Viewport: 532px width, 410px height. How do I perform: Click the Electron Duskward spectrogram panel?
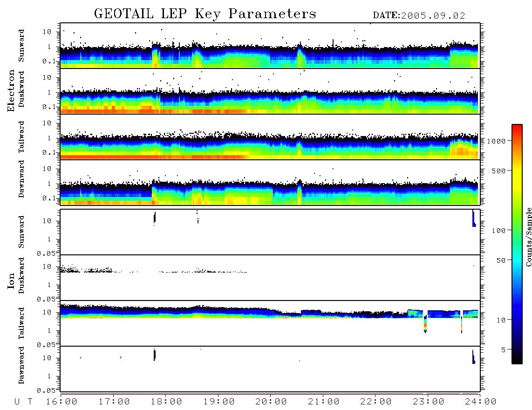[x=270, y=91]
